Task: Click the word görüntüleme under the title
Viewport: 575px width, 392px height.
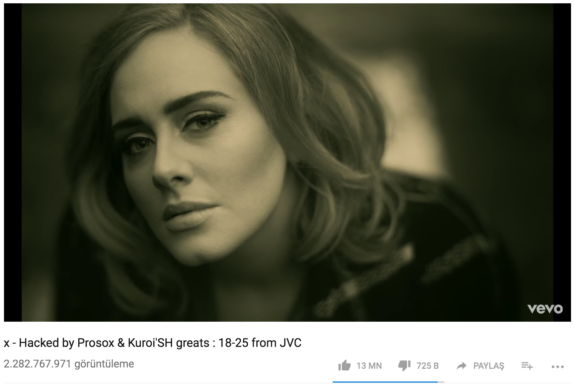Action: coord(104,364)
